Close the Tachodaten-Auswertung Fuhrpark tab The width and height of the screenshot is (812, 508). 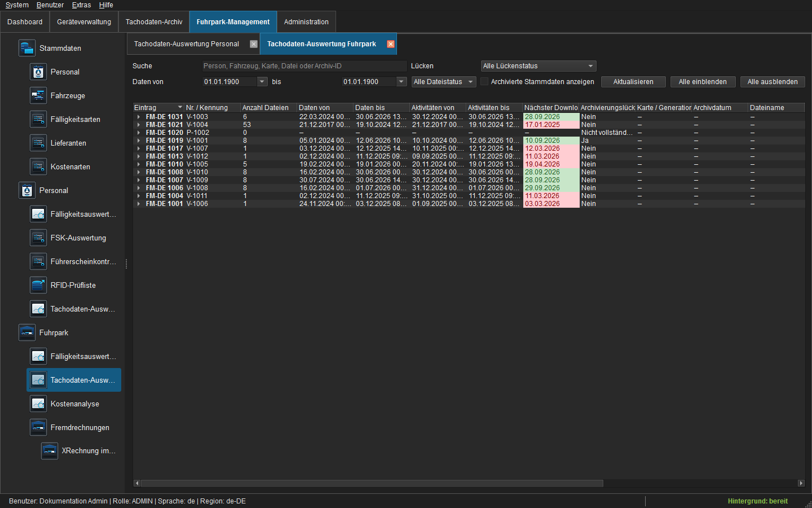(x=391, y=44)
